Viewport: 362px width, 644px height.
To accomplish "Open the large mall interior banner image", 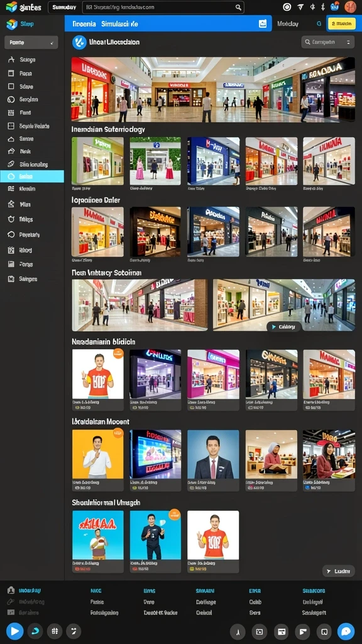I will click(x=213, y=89).
